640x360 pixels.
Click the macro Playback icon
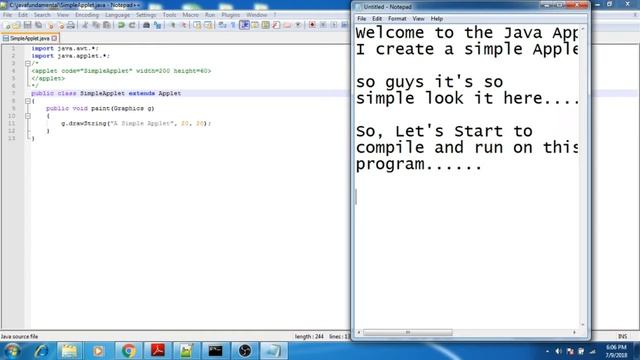[x=334, y=25]
